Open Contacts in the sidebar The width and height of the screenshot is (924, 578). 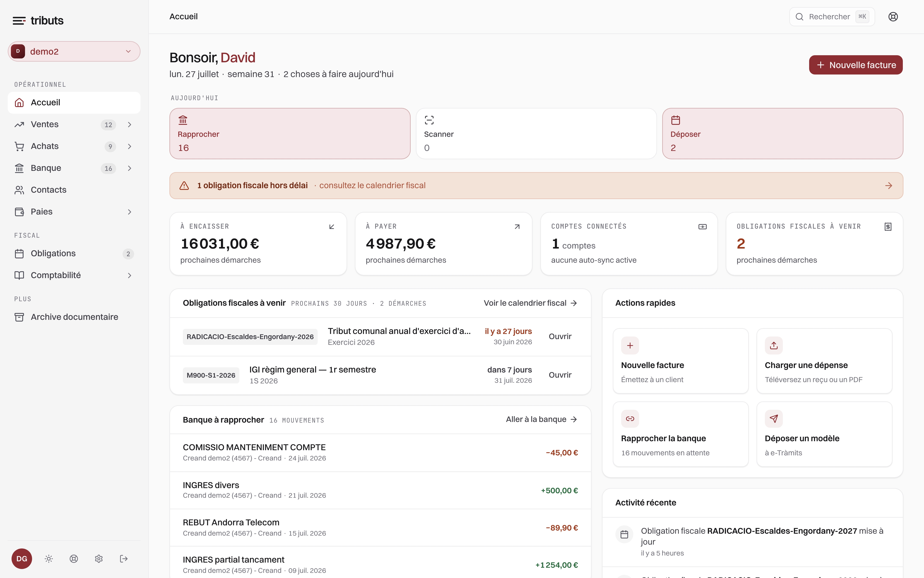coord(74,190)
